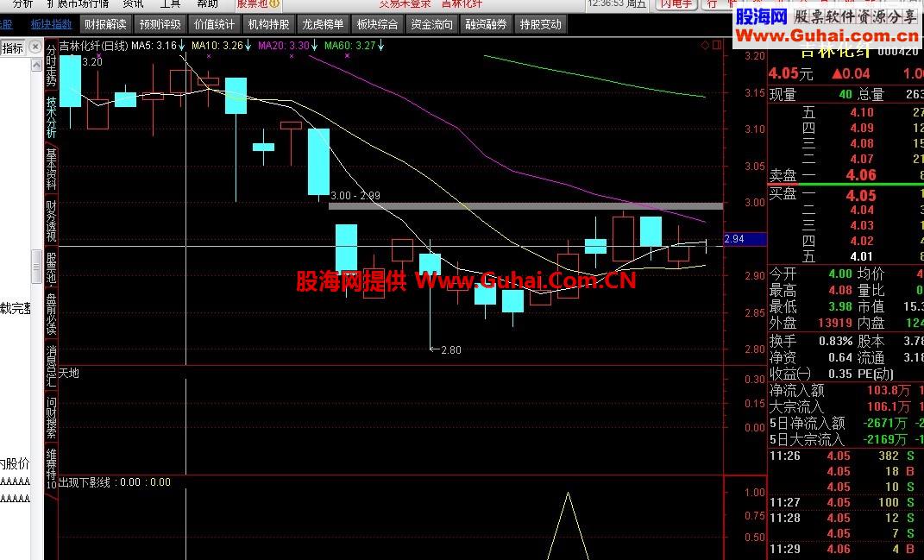The image size is (924, 560).
Task: Click the diamond icon above the chart
Action: click(x=706, y=46)
